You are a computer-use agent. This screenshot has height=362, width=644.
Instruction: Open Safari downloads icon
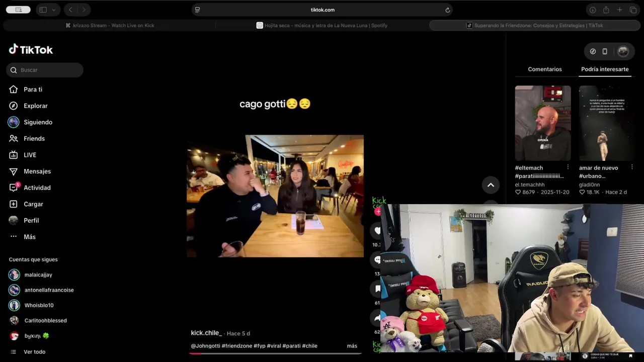pyautogui.click(x=593, y=10)
